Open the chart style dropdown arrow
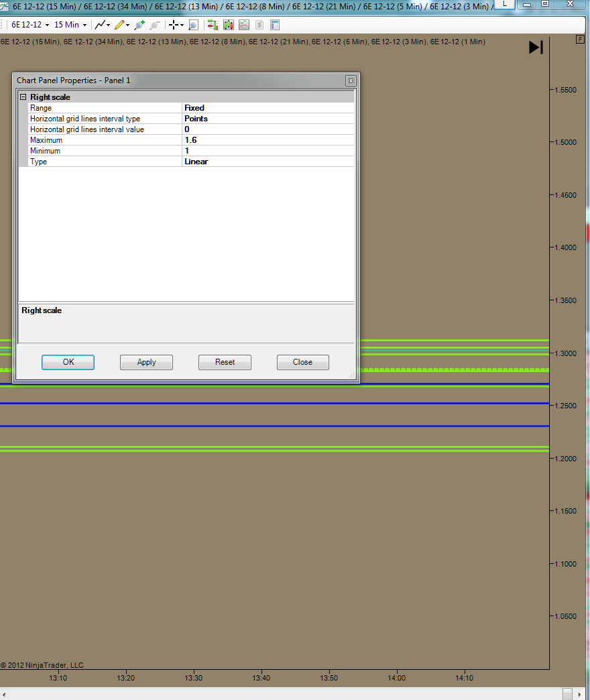The height and width of the screenshot is (700, 590). [x=109, y=25]
